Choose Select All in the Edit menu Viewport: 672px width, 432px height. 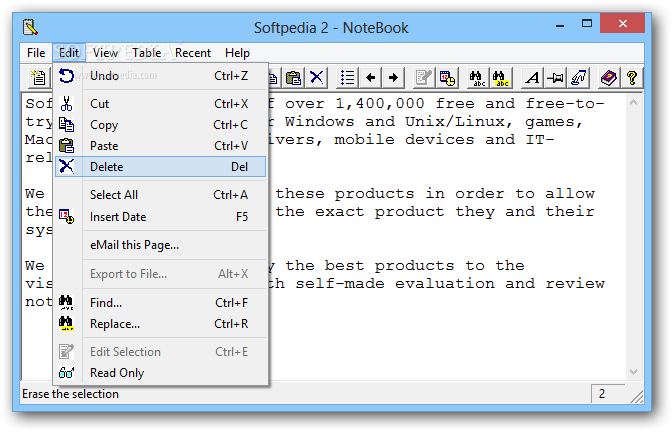click(x=161, y=195)
